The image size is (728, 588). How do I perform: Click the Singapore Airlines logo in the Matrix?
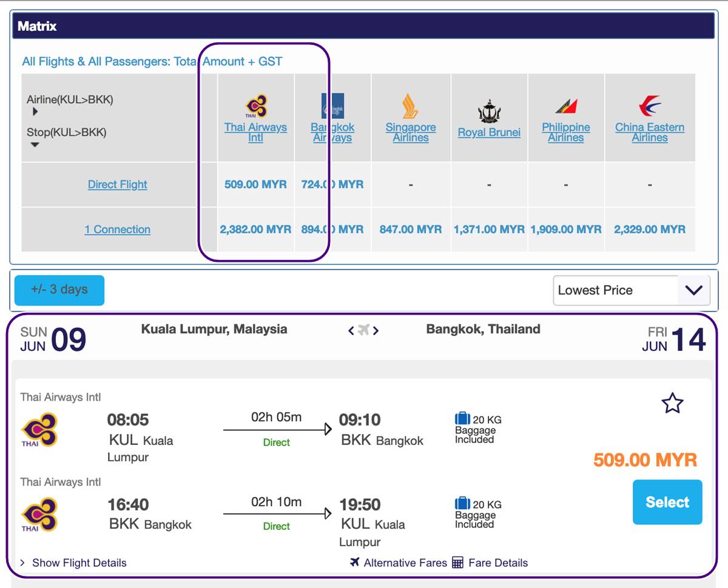tap(411, 107)
